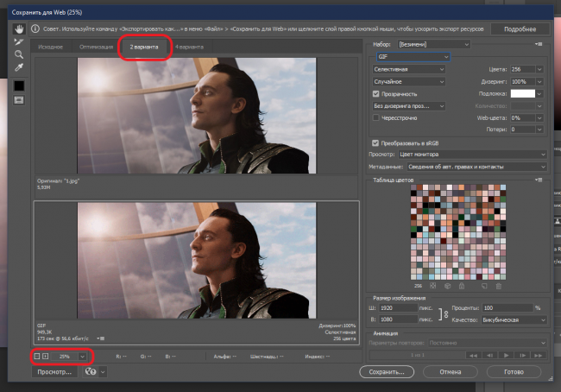Image resolution: width=561 pixels, height=392 pixels.
Task: Select the Slice Select tool
Action: pos(19,42)
